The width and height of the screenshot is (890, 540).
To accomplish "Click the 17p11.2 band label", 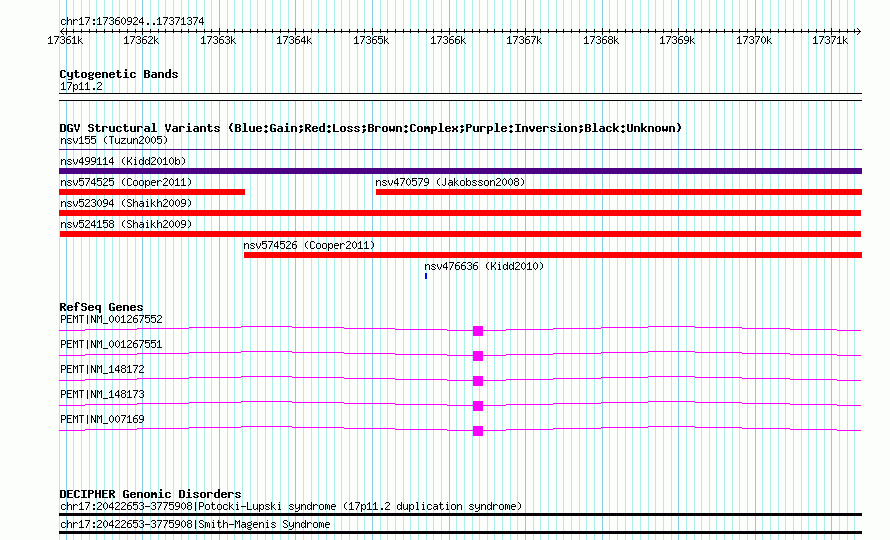I will click(x=81, y=86).
